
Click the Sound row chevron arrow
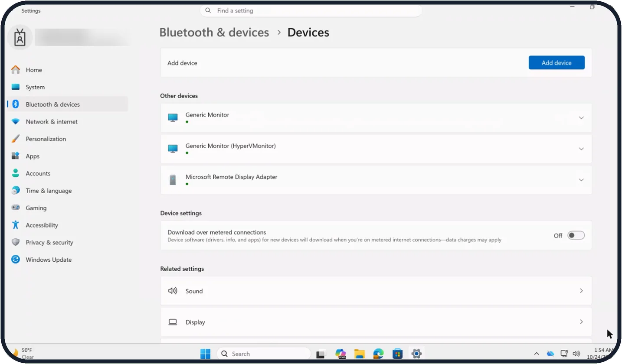click(x=581, y=291)
